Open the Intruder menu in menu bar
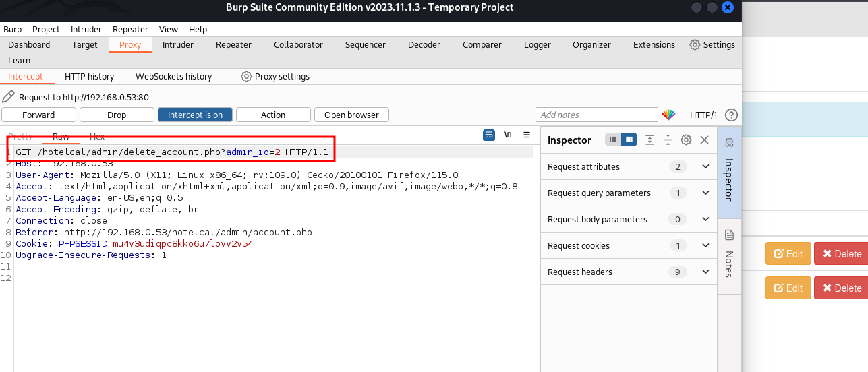This screenshot has width=868, height=372. pyautogui.click(x=86, y=29)
